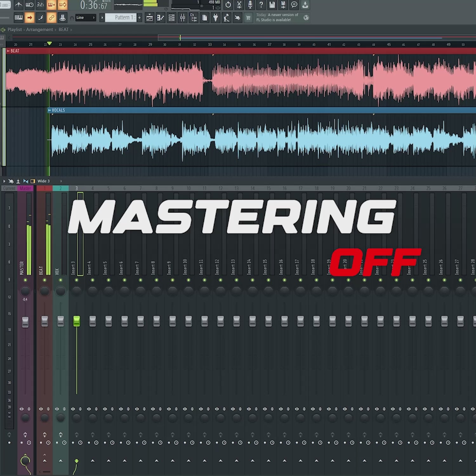Open the Mixer window icon
Screen dimensions: 476x476
[182, 18]
